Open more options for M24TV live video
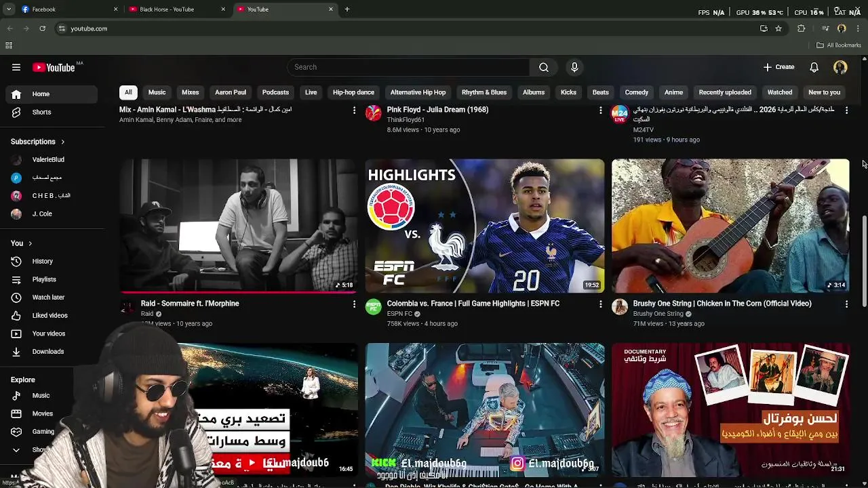Image resolution: width=868 pixels, height=488 pixels. [846, 110]
